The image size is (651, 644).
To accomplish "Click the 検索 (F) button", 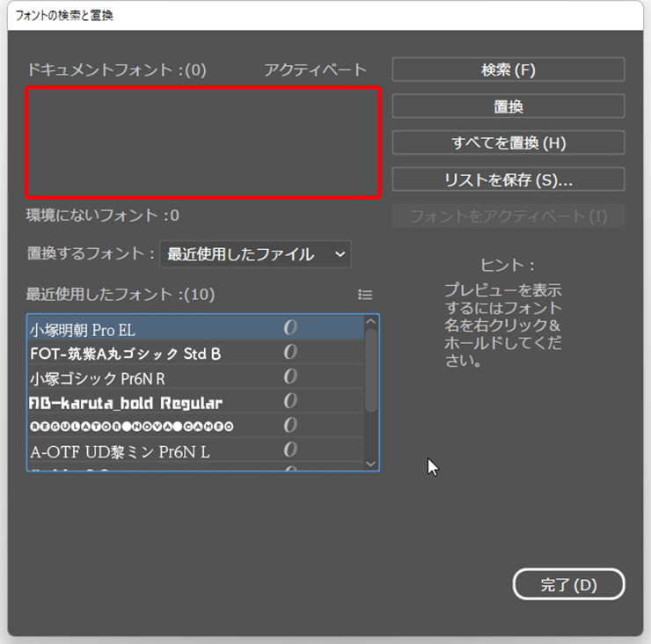I will 508,70.
